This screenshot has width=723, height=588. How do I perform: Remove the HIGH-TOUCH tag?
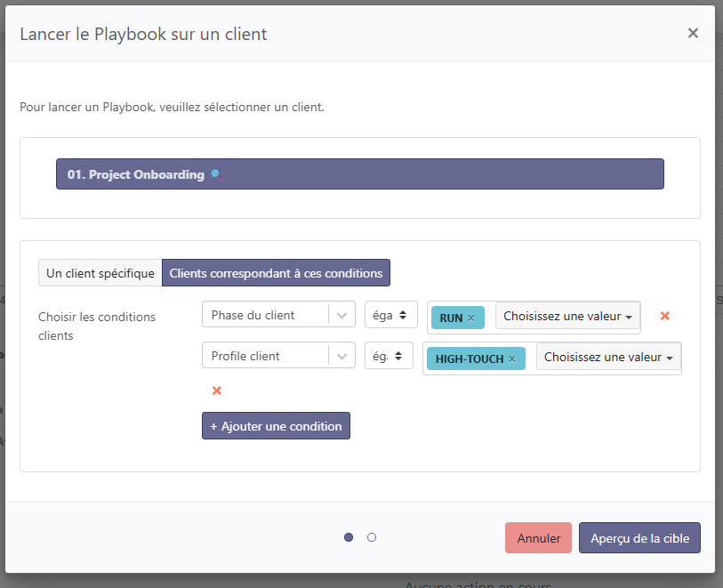511,359
